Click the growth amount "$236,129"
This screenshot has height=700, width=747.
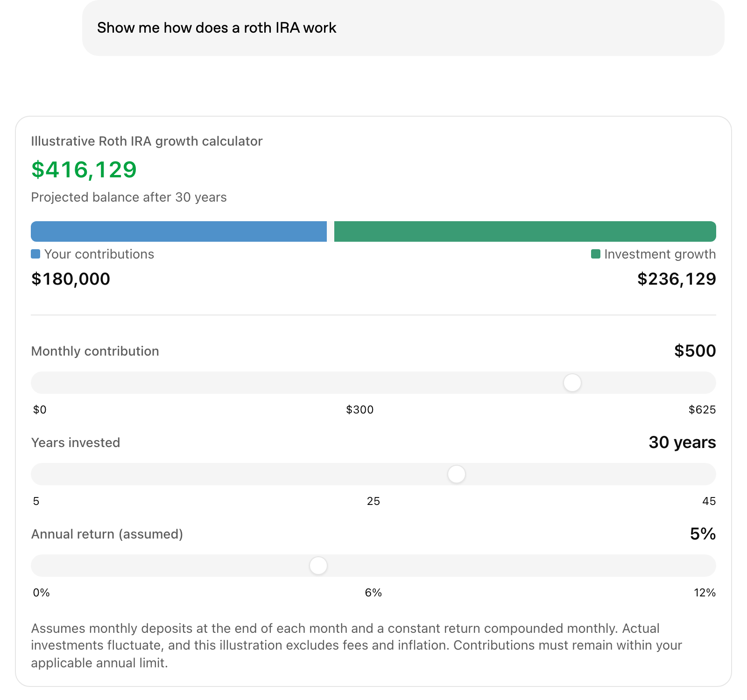pyautogui.click(x=677, y=279)
